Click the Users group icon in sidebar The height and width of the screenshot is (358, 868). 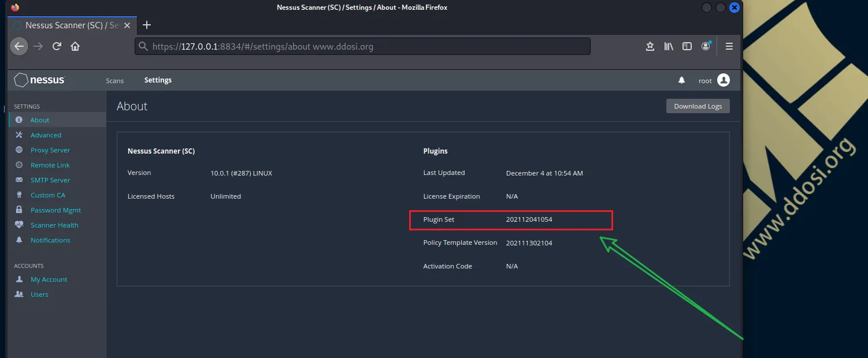click(19, 294)
